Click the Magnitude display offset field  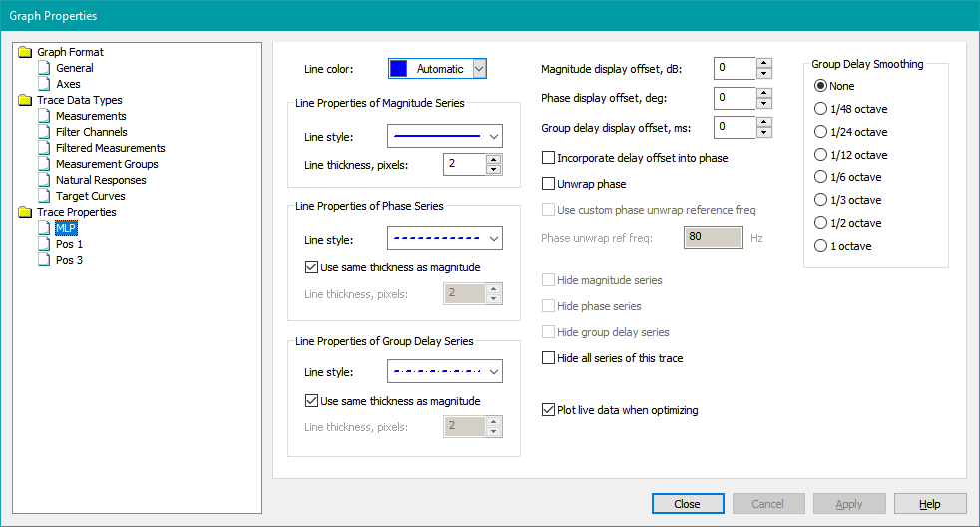click(735, 68)
